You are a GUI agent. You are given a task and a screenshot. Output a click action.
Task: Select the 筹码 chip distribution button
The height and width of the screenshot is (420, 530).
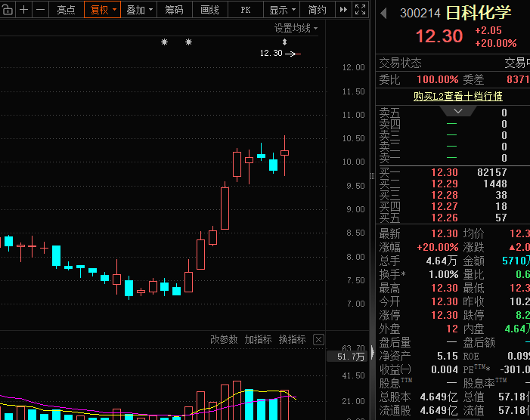[x=174, y=10]
